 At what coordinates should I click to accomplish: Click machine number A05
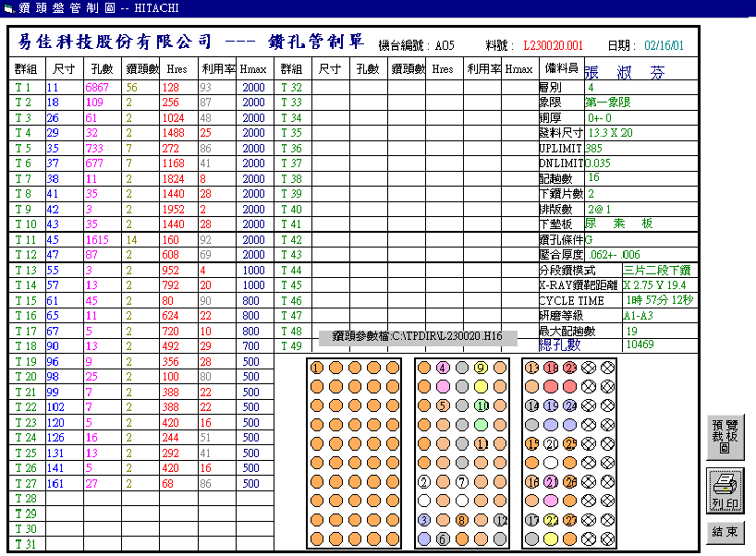[445, 46]
